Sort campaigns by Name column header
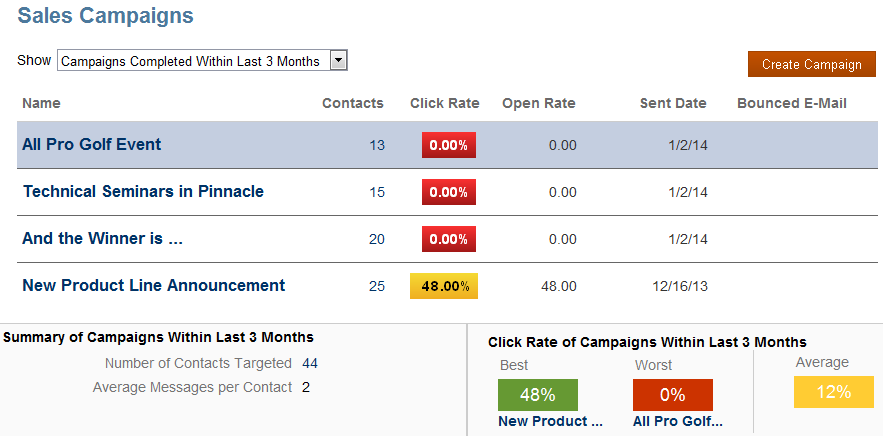 [41, 103]
